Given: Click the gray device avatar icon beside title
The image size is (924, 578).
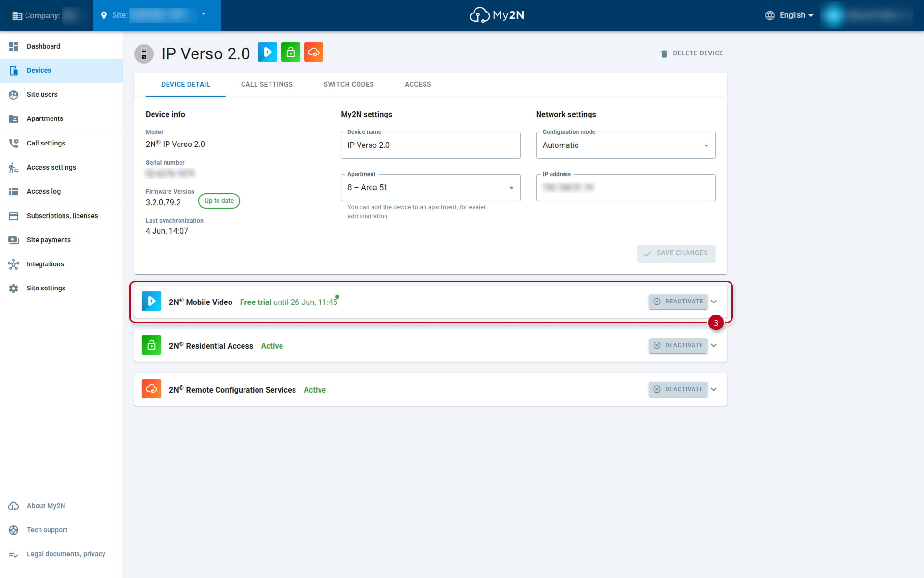Looking at the screenshot, I should point(144,54).
